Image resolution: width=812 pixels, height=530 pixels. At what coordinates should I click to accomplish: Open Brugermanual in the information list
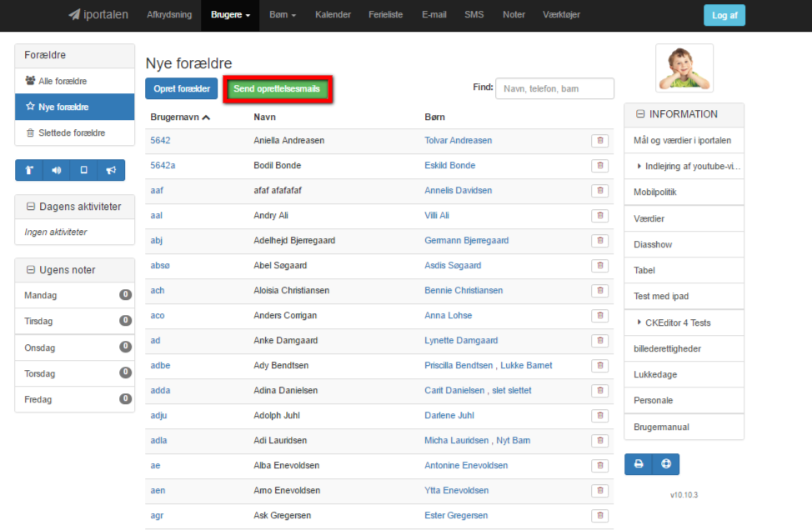pyautogui.click(x=684, y=427)
